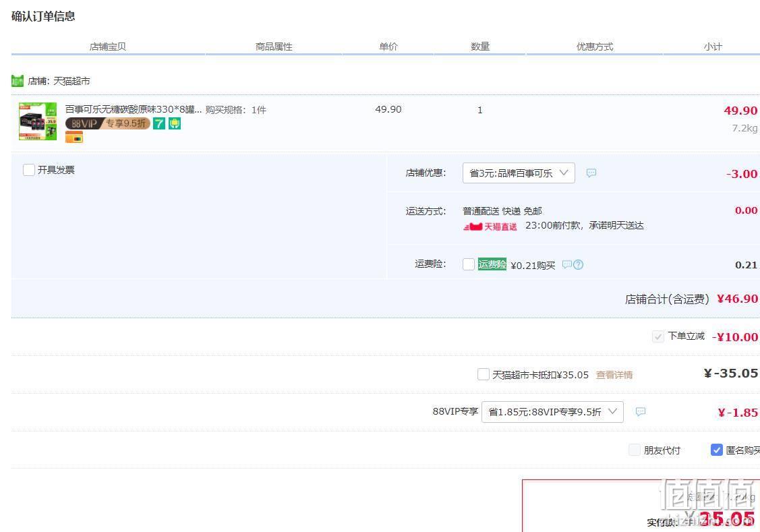Click the 商品属性 column header
Image resolution: width=760 pixels, height=532 pixels.
(x=274, y=47)
